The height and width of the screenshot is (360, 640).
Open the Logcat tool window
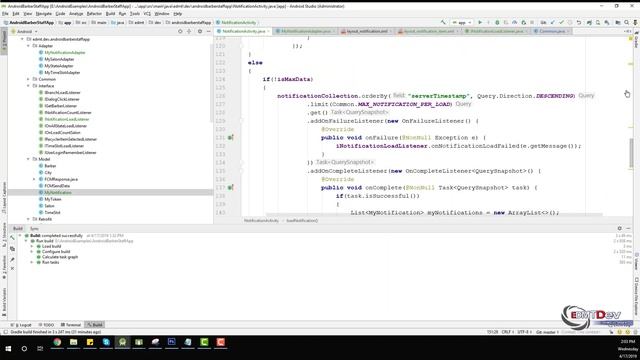point(22,325)
